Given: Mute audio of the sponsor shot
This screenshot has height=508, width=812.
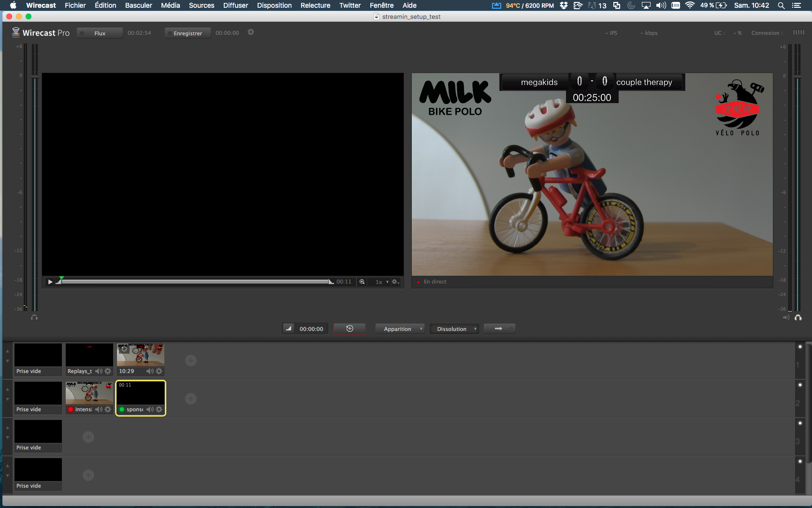Looking at the screenshot, I should click(x=150, y=409).
